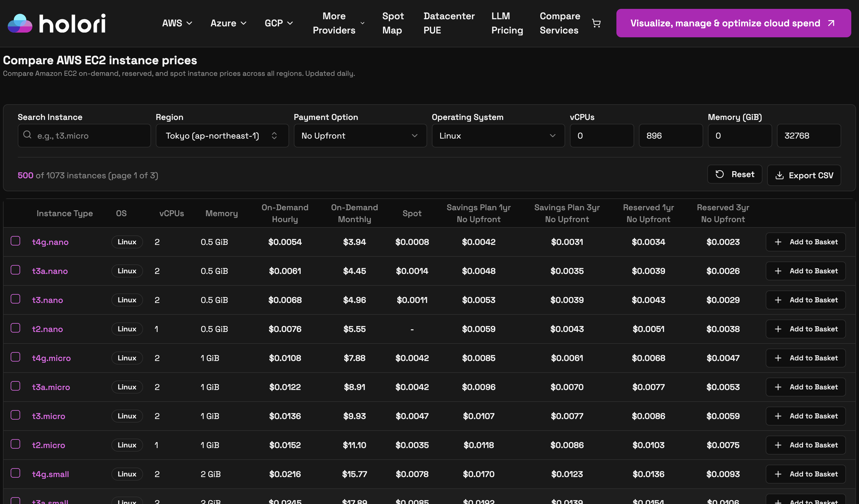Click the Savings Plan 1yr column header
The height and width of the screenshot is (504, 859).
479,213
